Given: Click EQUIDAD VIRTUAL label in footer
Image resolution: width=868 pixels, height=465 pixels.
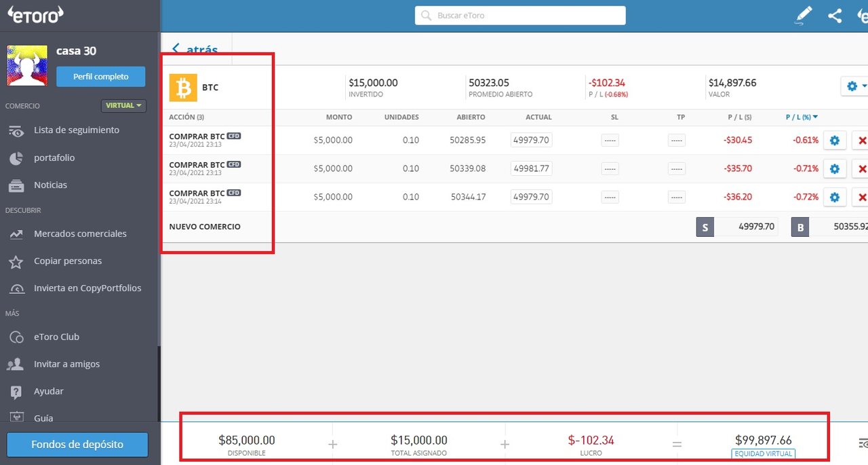Looking at the screenshot, I should point(763,453).
